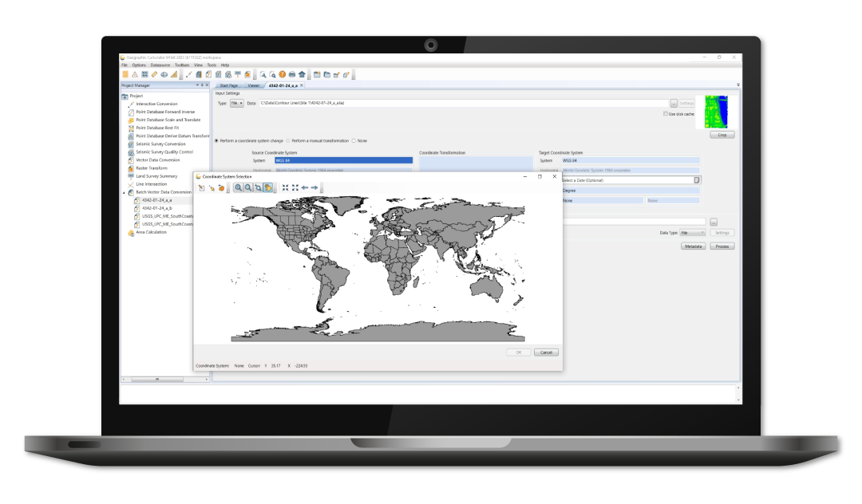This screenshot has width=862, height=504.
Task: Click the home icon on the main toolbar
Action: coord(302,74)
